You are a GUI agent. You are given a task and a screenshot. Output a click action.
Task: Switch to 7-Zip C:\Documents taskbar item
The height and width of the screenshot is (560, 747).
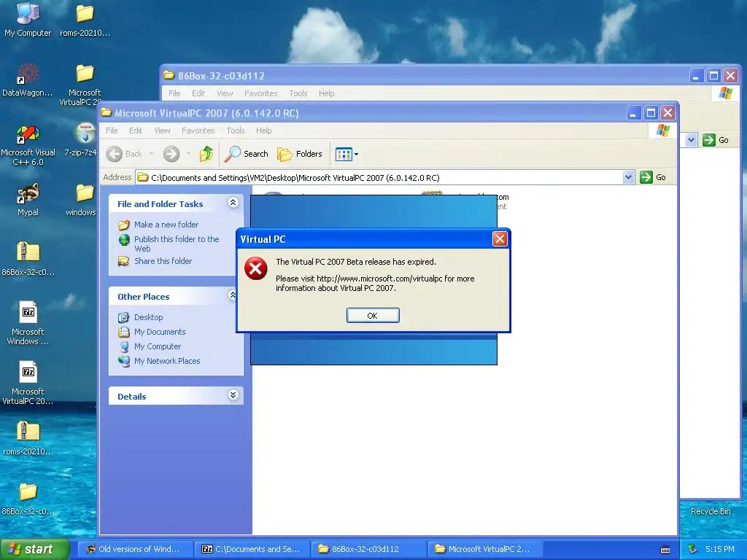pos(252,549)
